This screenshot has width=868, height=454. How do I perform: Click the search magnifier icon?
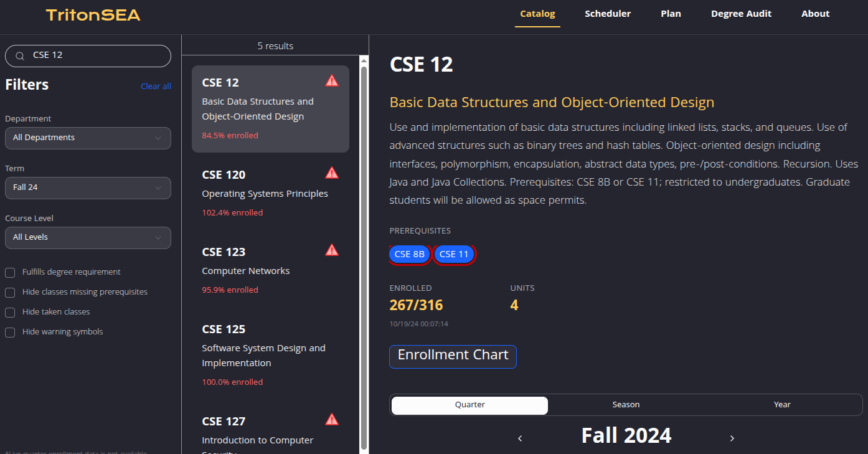[x=20, y=55]
